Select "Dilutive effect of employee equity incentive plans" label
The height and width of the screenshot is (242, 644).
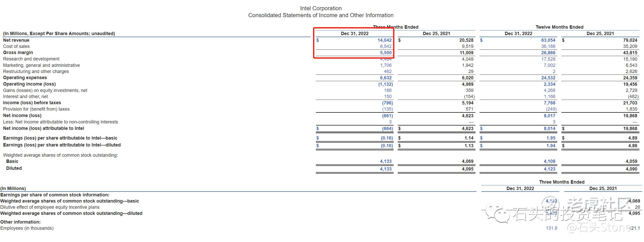pos(50,207)
